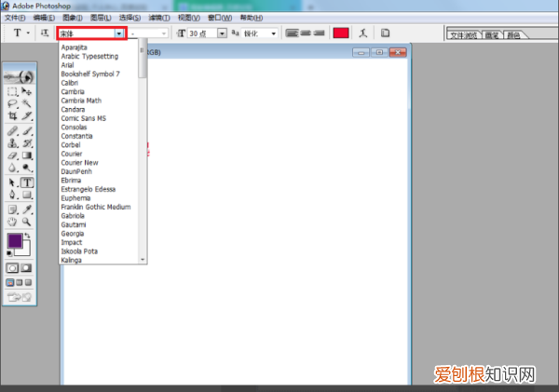Click font list scroll-down arrow
Image resolution: width=559 pixels, height=392 pixels.
tap(143, 260)
